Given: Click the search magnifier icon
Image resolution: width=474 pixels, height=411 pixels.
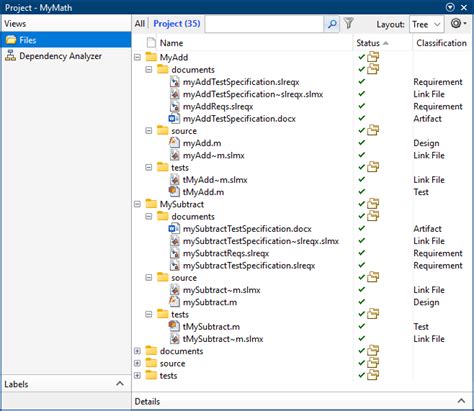Looking at the screenshot, I should [x=332, y=24].
